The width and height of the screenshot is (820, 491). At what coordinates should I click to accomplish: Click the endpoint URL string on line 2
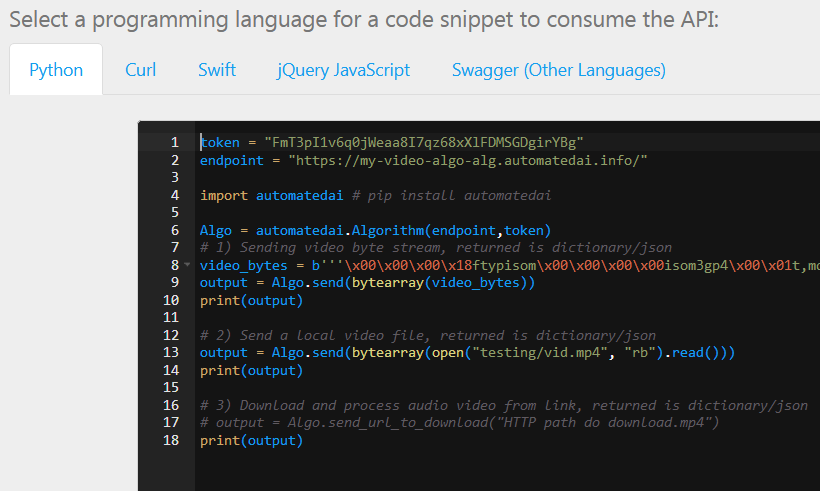tap(468, 160)
